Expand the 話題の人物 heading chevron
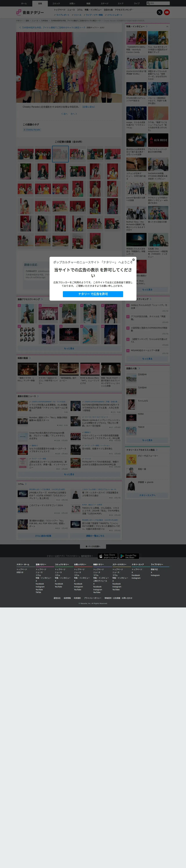 click(139, 369)
